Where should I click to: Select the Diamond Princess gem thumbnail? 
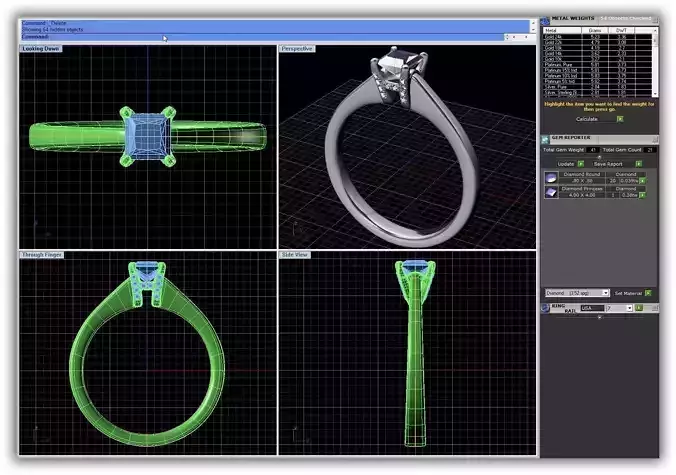click(551, 192)
